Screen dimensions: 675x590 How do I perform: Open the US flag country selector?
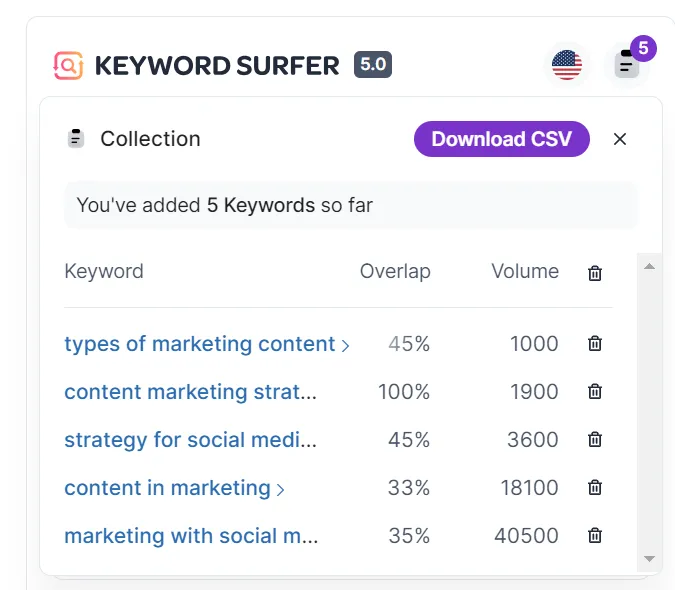coord(567,66)
